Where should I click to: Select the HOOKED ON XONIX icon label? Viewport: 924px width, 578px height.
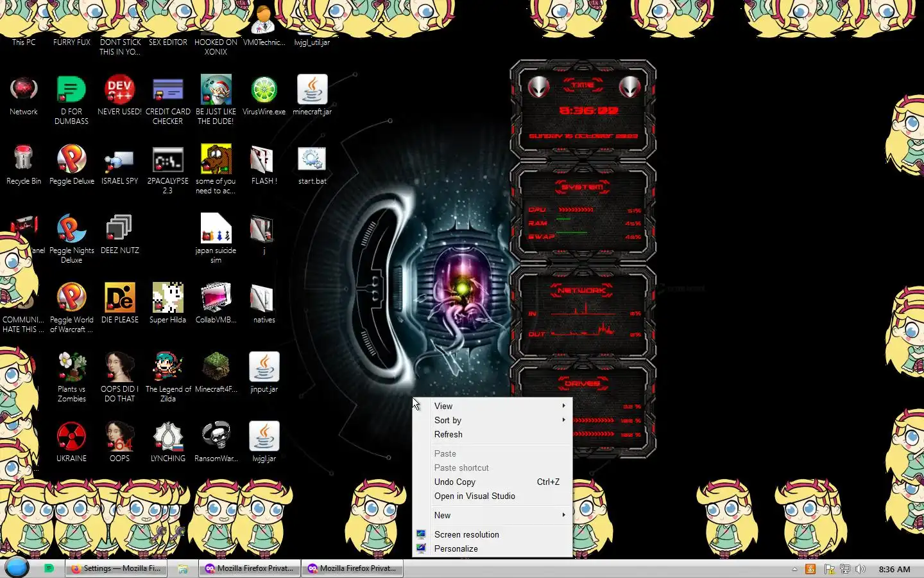click(216, 47)
